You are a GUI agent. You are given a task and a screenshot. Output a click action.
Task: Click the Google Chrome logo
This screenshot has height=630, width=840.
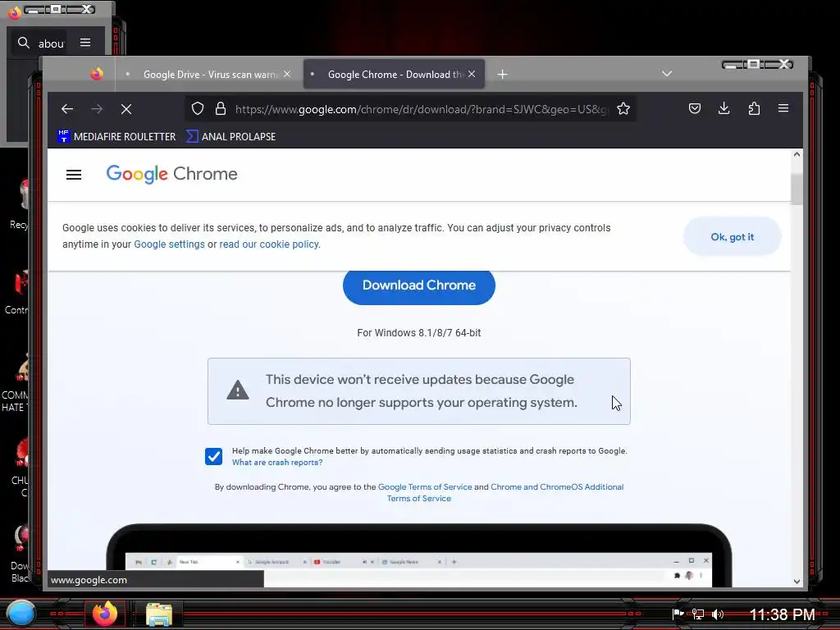(x=171, y=174)
